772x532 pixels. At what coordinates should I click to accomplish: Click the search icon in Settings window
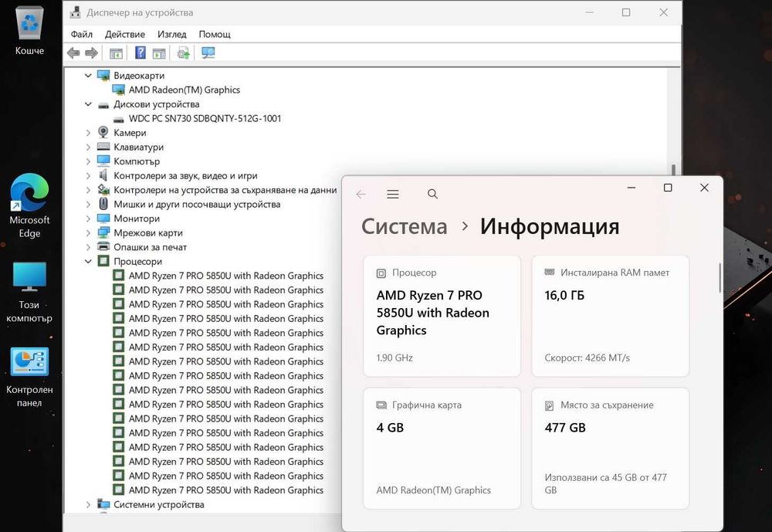coord(432,194)
